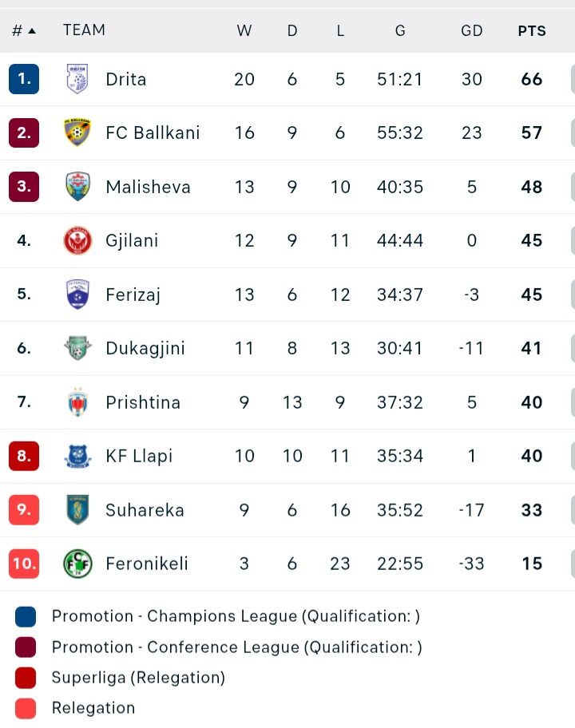The image size is (575, 728).
Task: Click the W wins column header
Action: [244, 31]
